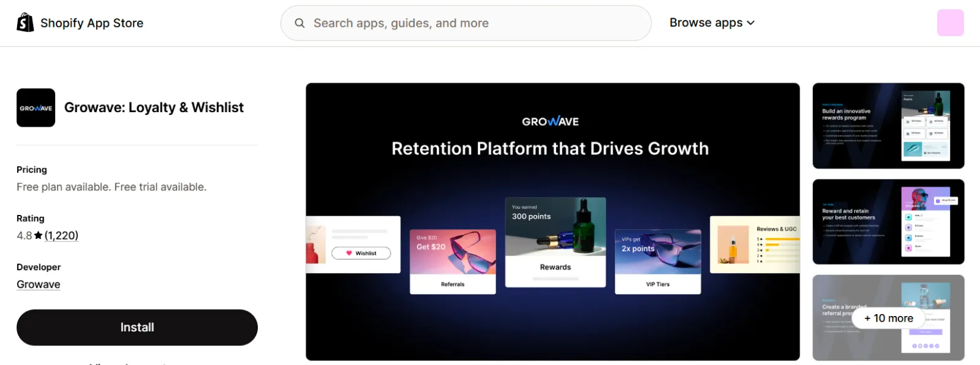This screenshot has height=365, width=980.
Task: Expand the Browse apps dropdown
Action: 712,23
